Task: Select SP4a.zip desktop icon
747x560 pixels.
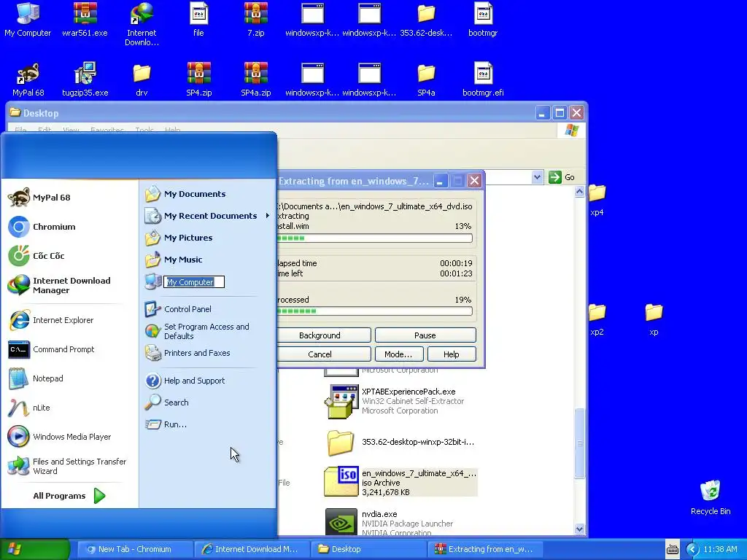Action: [256, 79]
